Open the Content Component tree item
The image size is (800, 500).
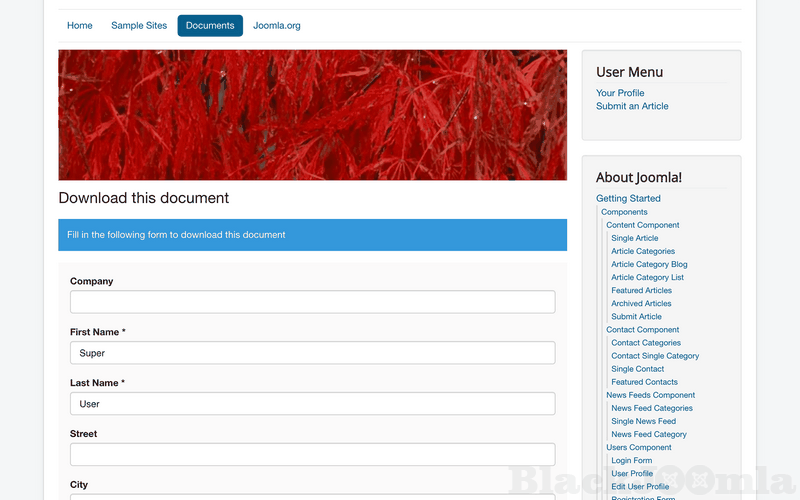(642, 225)
